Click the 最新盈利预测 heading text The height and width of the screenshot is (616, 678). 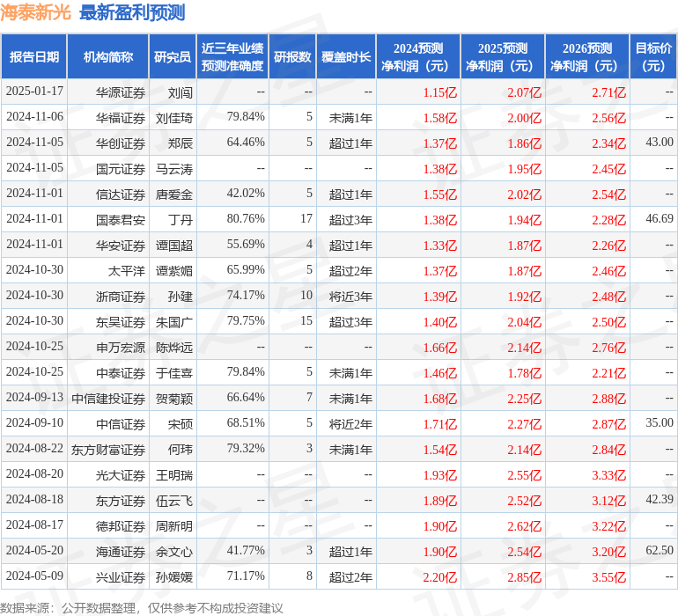tap(132, 12)
